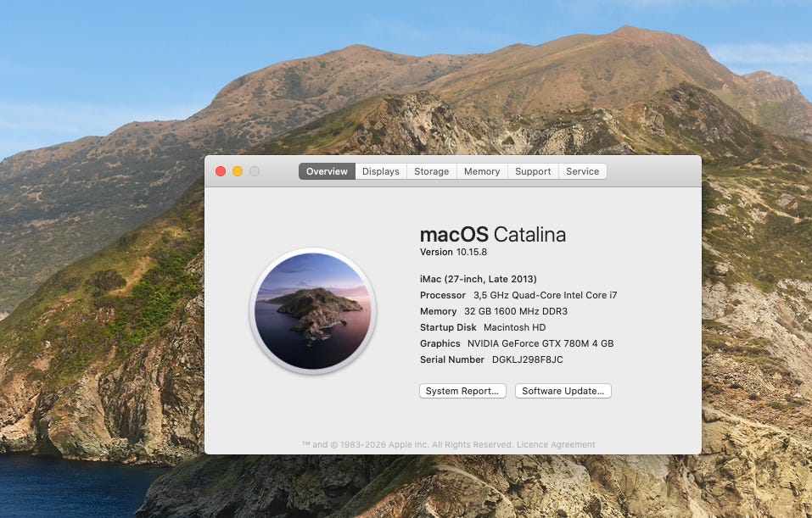Click the Startup Disk label
Image resolution: width=812 pixels, height=518 pixels.
click(x=448, y=327)
